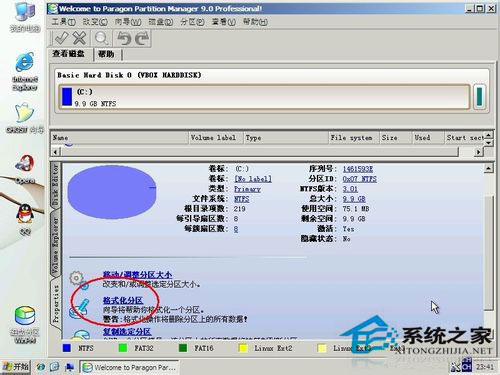Open Internet Explorer quick launch icon in taskbar
This screenshot has width=500, height=375.
pyautogui.click(x=41, y=367)
